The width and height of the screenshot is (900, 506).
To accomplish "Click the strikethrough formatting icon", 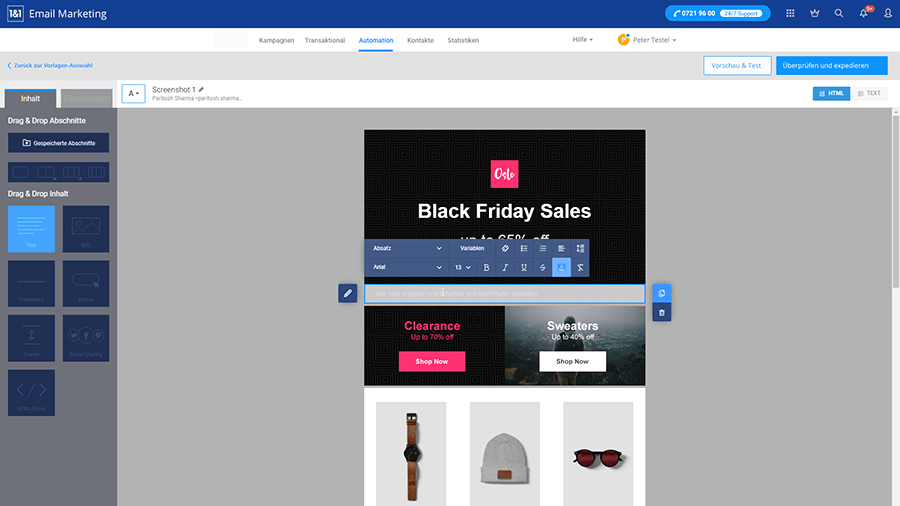I will 543,268.
